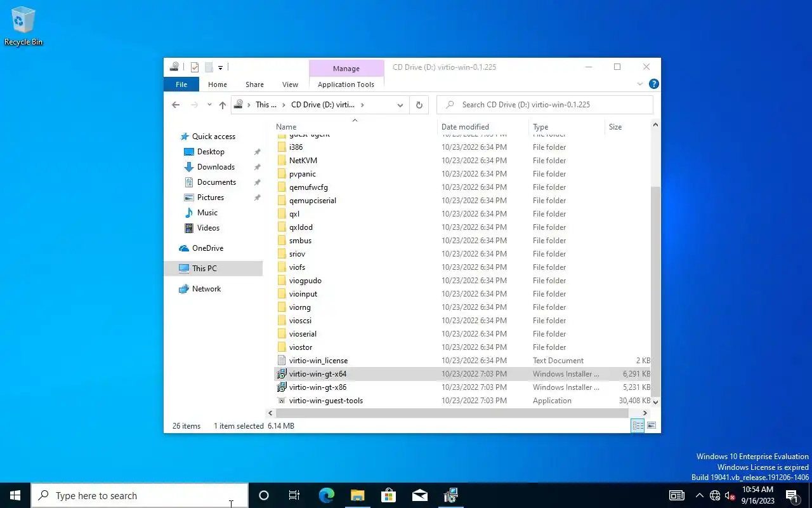
Task: Open Music in navigation pane
Action: point(207,213)
